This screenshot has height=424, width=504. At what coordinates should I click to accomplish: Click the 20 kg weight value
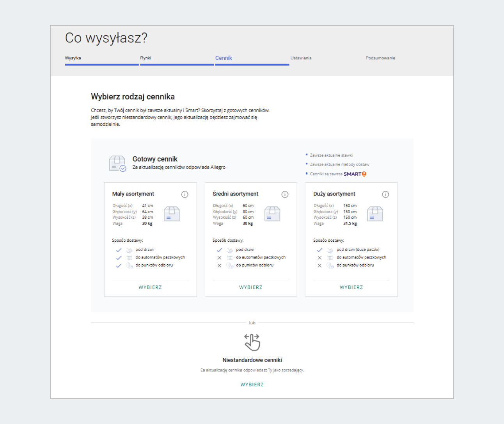pos(147,224)
